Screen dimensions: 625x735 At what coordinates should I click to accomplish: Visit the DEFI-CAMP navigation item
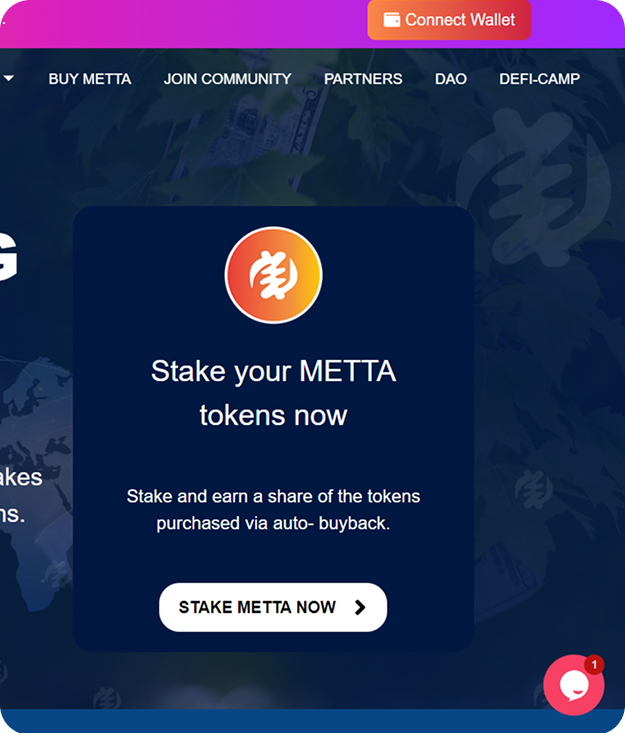(539, 79)
